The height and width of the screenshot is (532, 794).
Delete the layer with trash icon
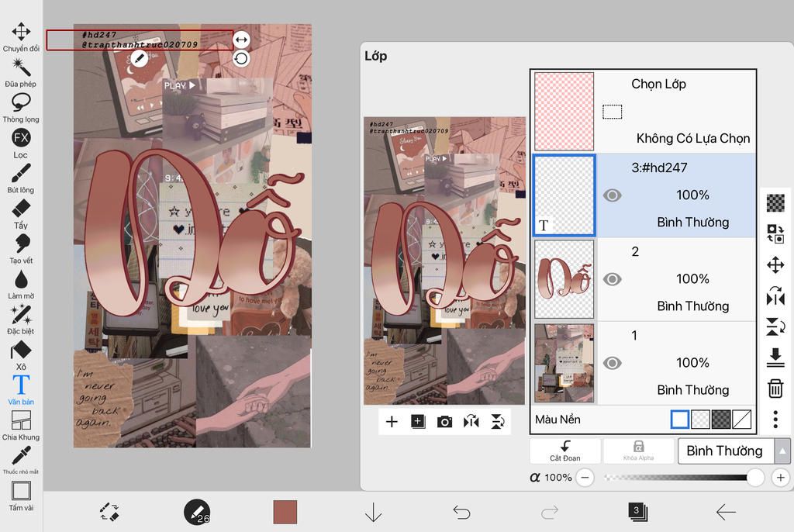click(x=775, y=389)
